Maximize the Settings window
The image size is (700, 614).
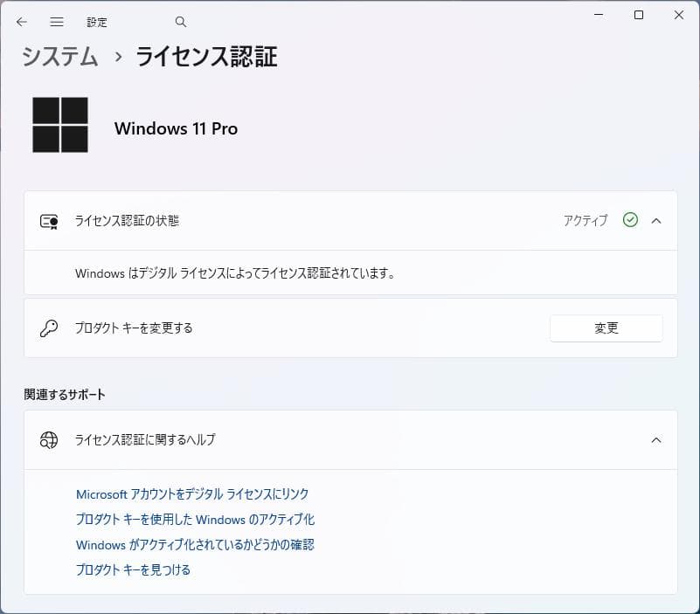tap(639, 15)
